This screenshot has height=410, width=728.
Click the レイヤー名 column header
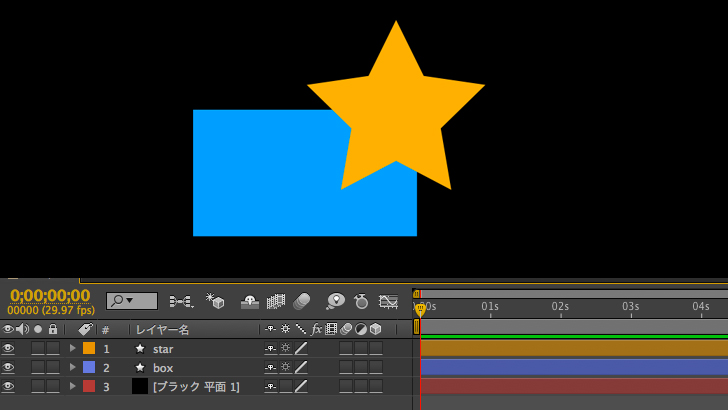pyautogui.click(x=163, y=329)
